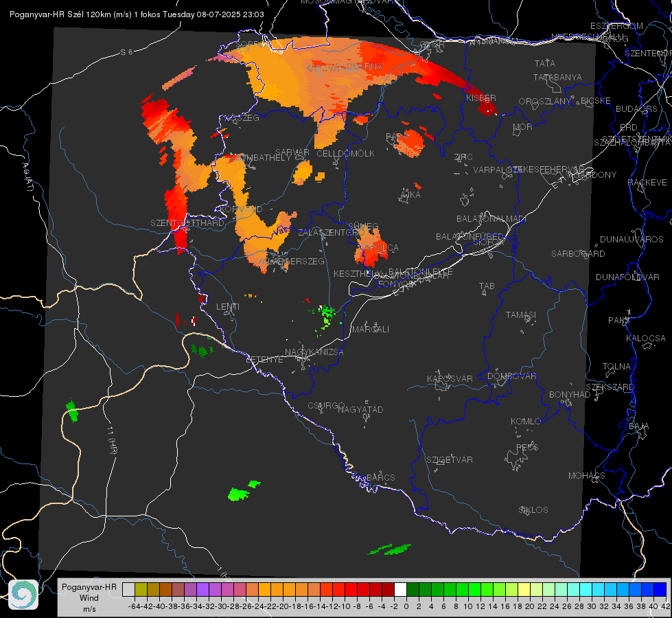This screenshot has height=618, width=672.
Task: Click the 'DUNAÚJVÁROS' city label
Action: tap(632, 240)
